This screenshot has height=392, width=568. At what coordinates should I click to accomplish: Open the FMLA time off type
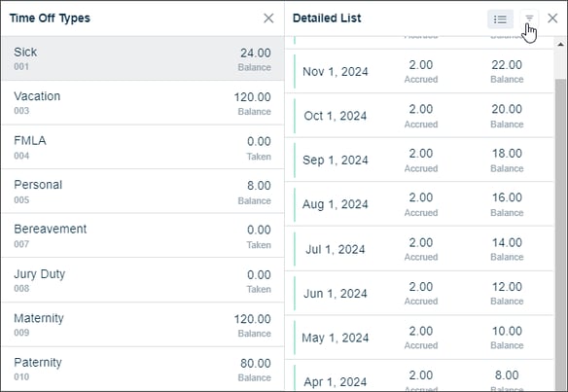[x=143, y=147]
